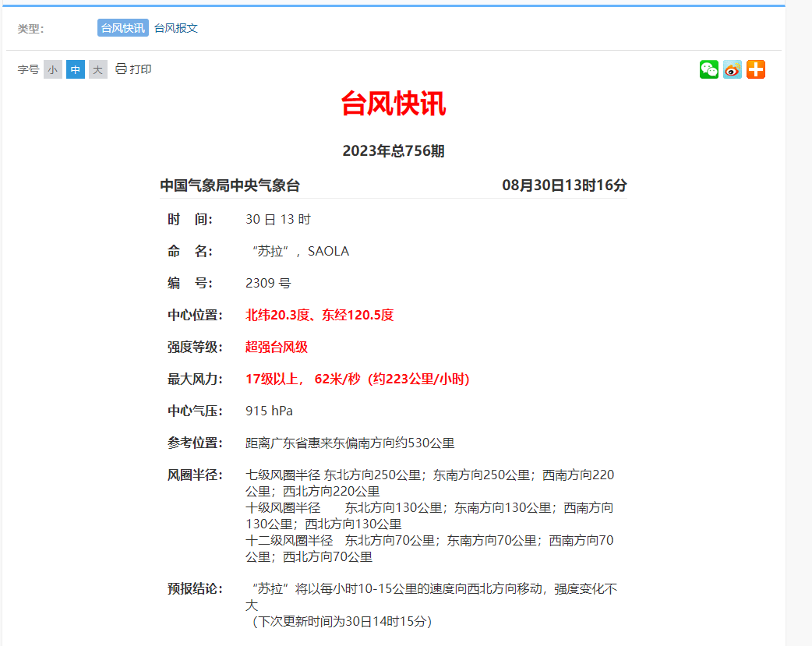
Task: Set font size to medium (中)
Action: (x=75, y=69)
